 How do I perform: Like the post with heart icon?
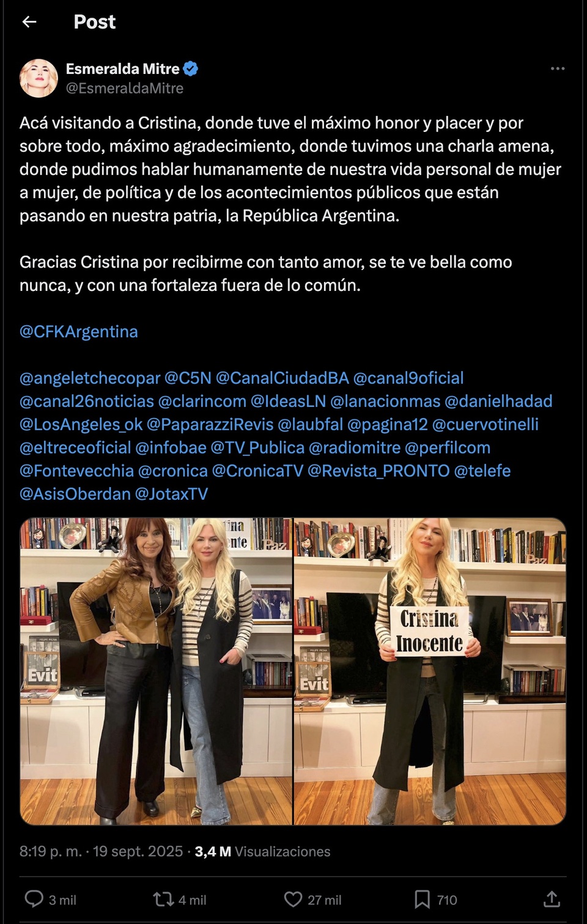pos(293,899)
